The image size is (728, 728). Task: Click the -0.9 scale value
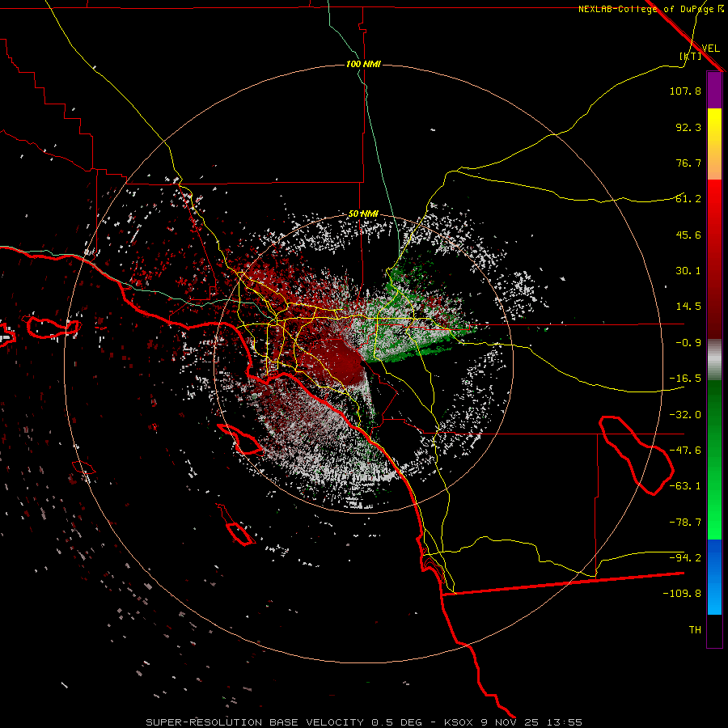pos(688,343)
